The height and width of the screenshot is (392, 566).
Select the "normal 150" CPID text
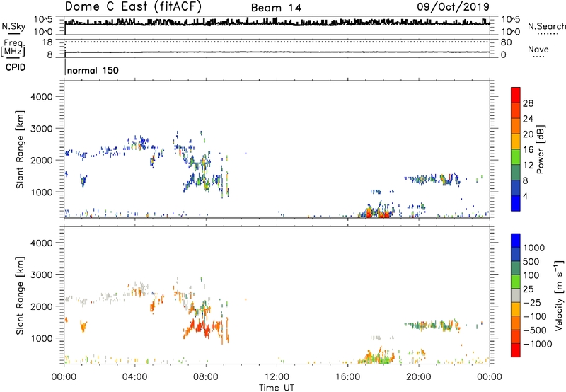tap(93, 70)
